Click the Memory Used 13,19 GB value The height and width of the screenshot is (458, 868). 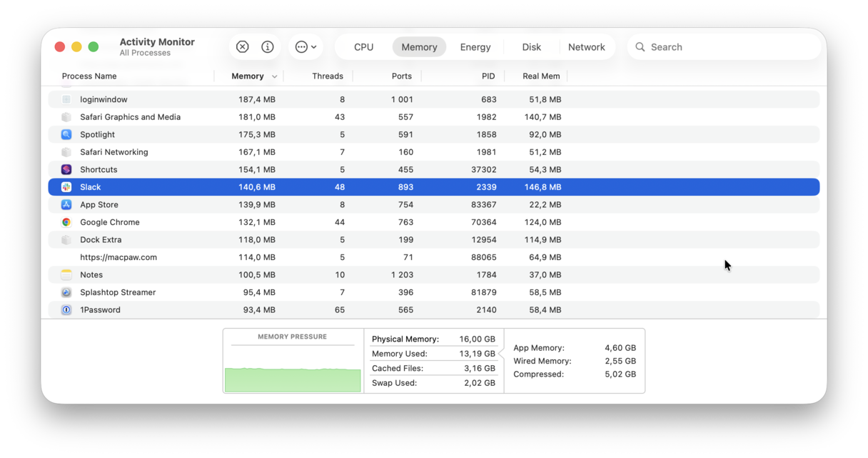[477, 354]
